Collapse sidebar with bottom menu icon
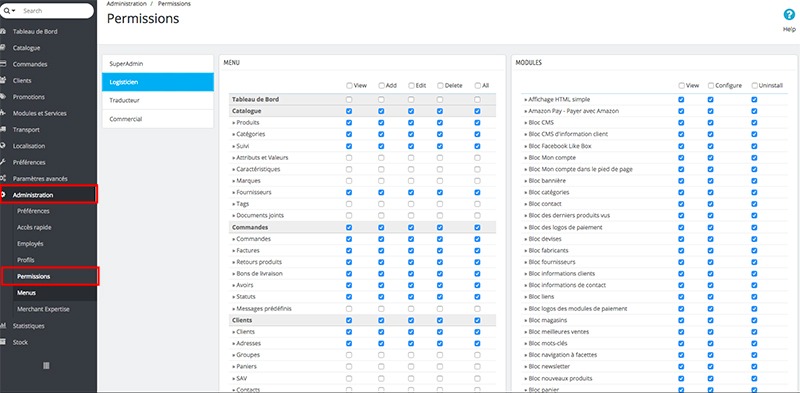 [46, 365]
